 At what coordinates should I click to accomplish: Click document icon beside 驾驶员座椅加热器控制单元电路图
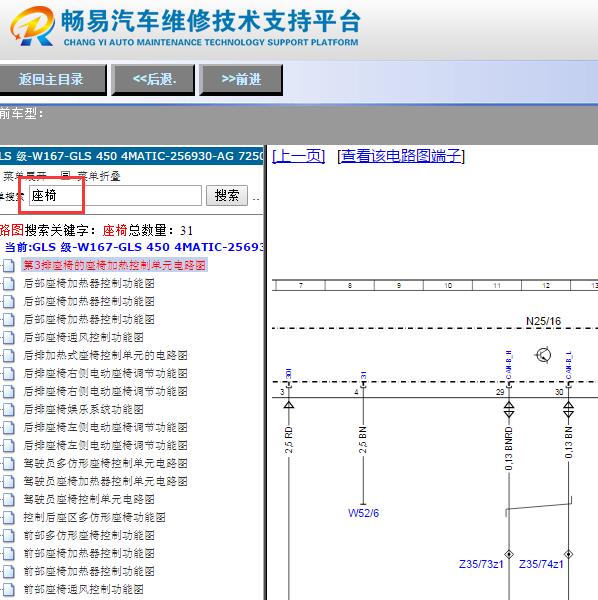(x=9, y=481)
